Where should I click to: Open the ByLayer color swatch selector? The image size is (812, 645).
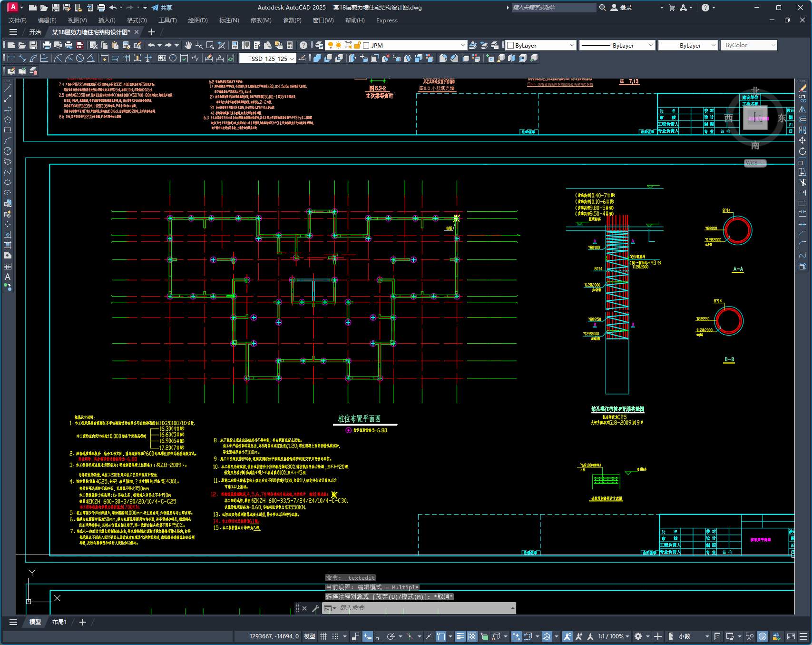click(x=541, y=45)
